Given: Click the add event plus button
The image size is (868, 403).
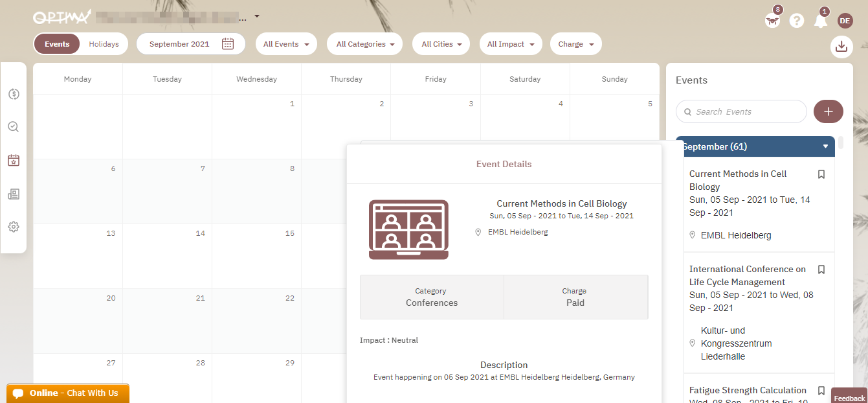Looking at the screenshot, I should 829,111.
